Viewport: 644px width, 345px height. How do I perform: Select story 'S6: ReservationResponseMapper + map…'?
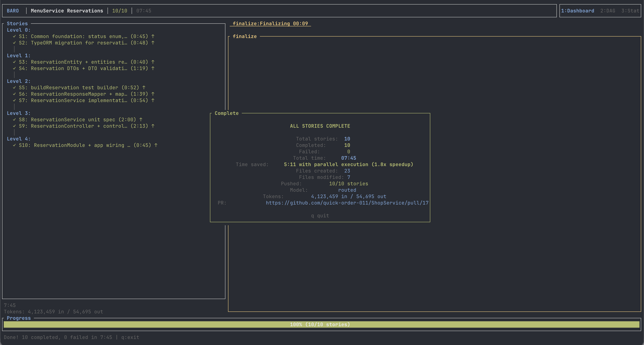(x=73, y=94)
